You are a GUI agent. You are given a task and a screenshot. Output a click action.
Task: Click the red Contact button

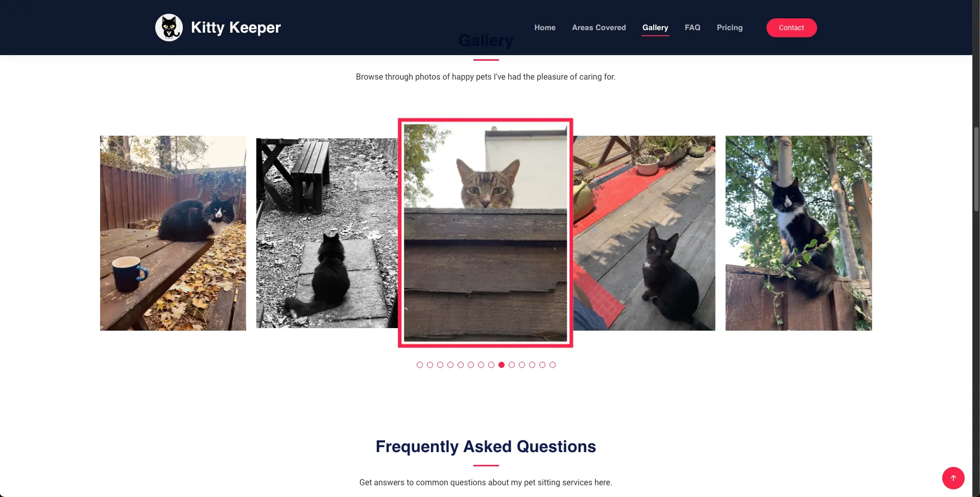click(x=791, y=28)
